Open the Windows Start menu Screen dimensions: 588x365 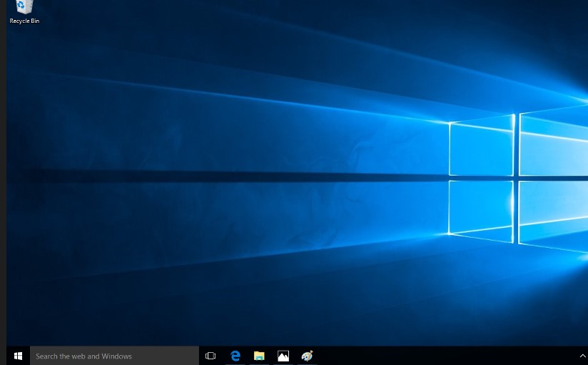tap(19, 356)
